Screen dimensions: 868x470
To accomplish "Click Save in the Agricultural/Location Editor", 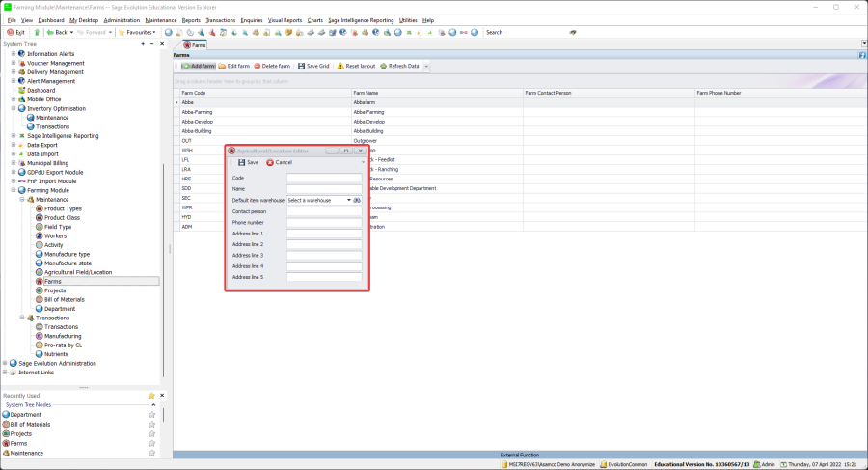I will pyautogui.click(x=248, y=162).
